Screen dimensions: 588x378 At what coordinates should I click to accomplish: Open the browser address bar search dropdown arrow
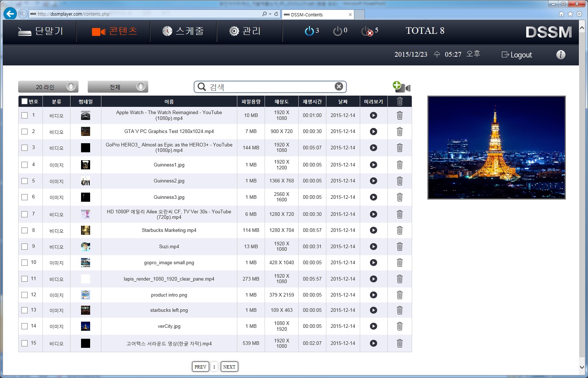tap(270, 14)
